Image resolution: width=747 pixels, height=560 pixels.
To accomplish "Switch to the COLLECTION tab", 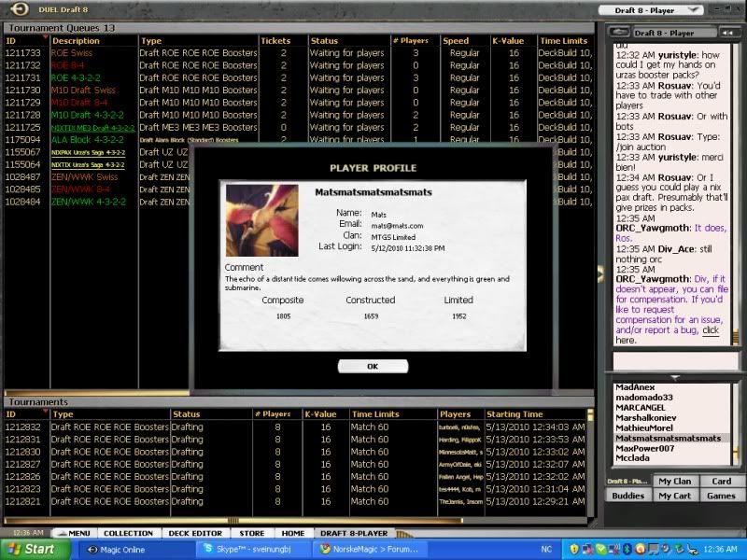I will 128,533.
